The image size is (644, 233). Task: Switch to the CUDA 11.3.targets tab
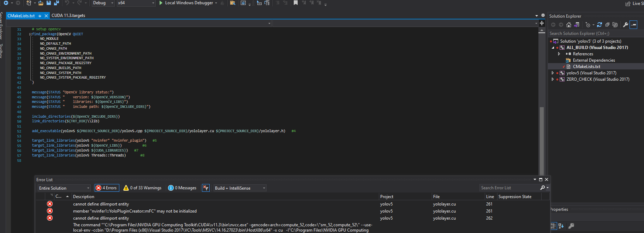pos(68,16)
